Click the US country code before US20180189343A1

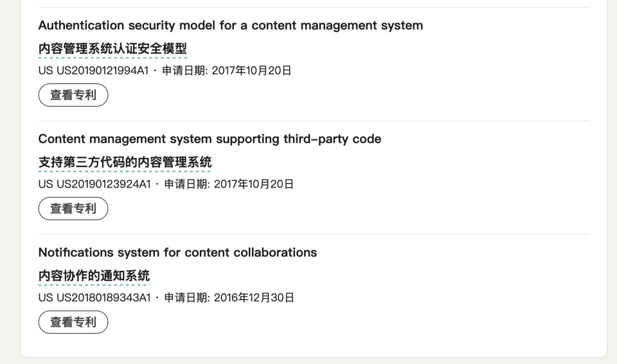pos(46,298)
